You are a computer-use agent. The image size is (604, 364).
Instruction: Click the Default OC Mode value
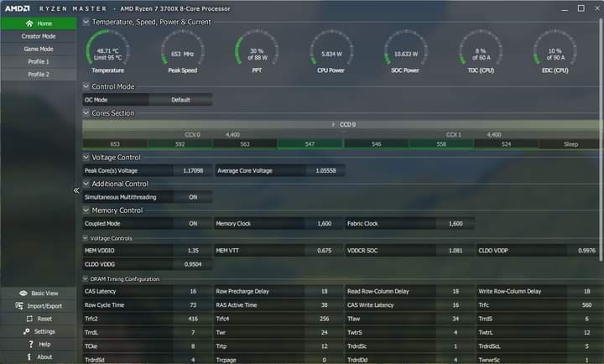point(180,100)
